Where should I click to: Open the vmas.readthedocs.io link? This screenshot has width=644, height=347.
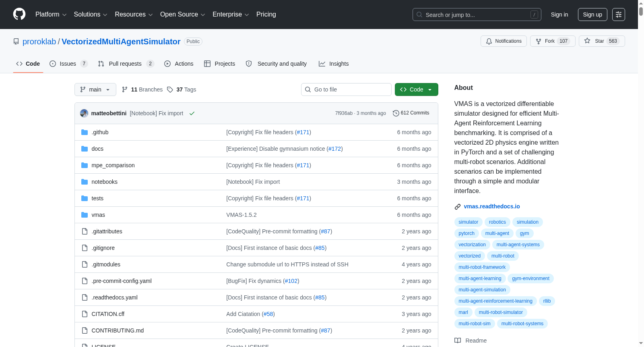[492, 206]
